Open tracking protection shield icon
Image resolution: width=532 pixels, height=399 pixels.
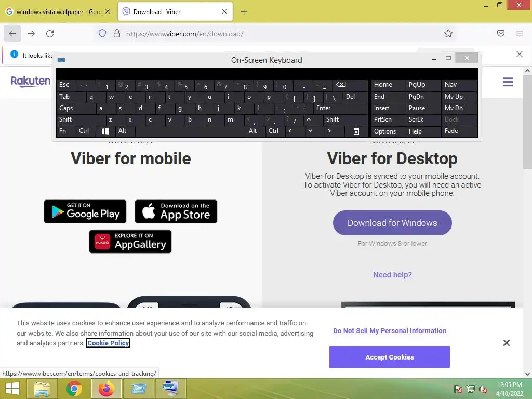click(x=102, y=33)
